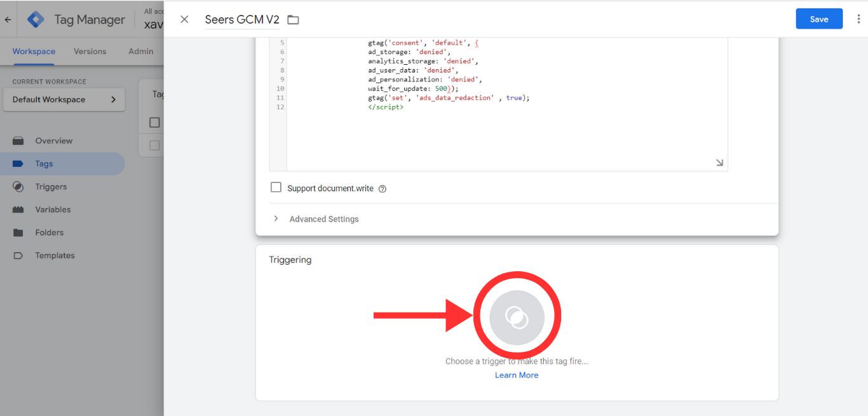Edit the Seers GCM V2 tag name field
Image resolution: width=868 pixels, height=416 pixels.
(242, 20)
